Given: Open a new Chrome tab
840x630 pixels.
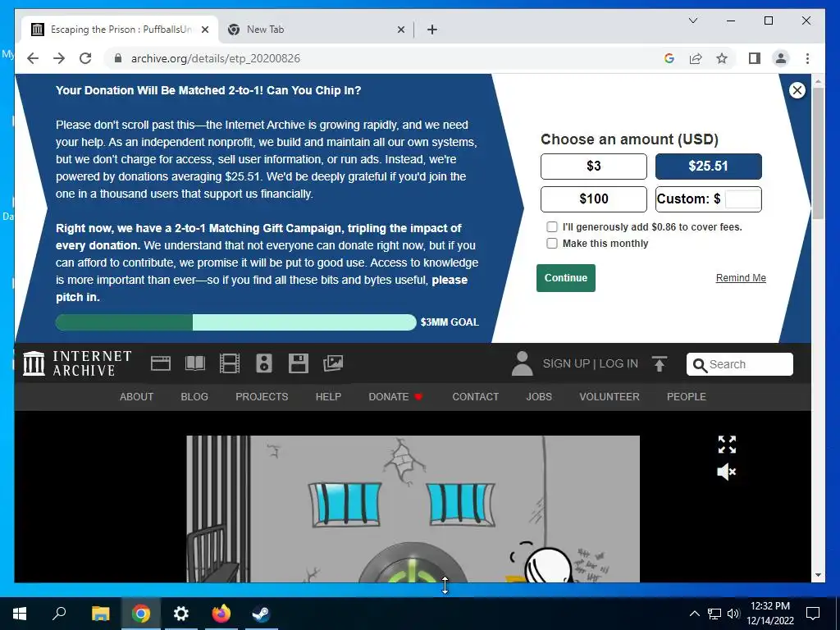Looking at the screenshot, I should click(432, 30).
